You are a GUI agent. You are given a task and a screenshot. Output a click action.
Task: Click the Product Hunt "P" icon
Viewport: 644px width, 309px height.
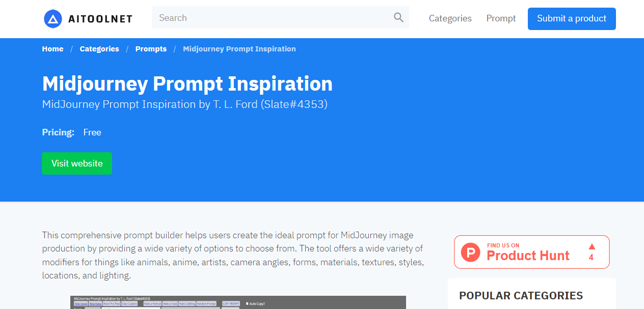470,251
